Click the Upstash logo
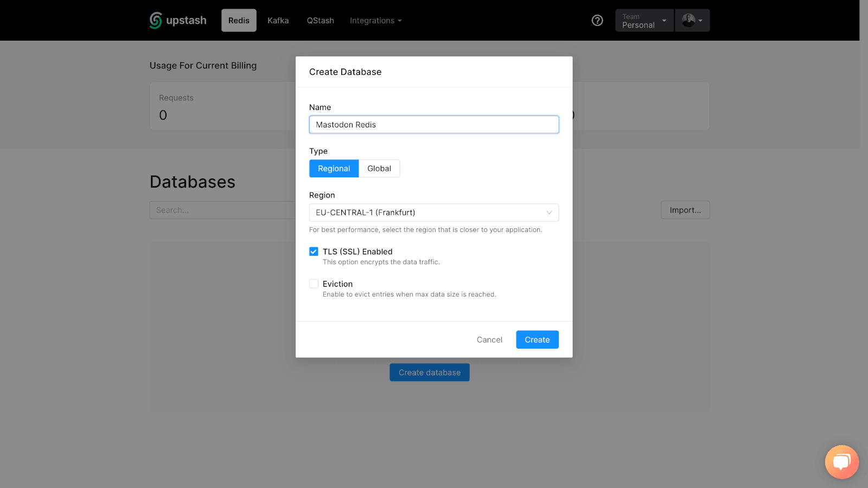The image size is (868, 488). (177, 20)
